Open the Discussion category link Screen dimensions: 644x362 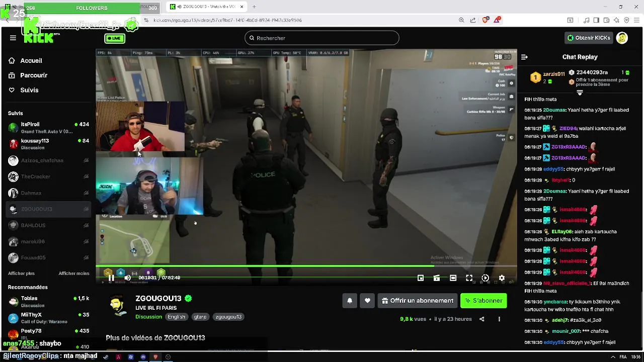coord(148,317)
